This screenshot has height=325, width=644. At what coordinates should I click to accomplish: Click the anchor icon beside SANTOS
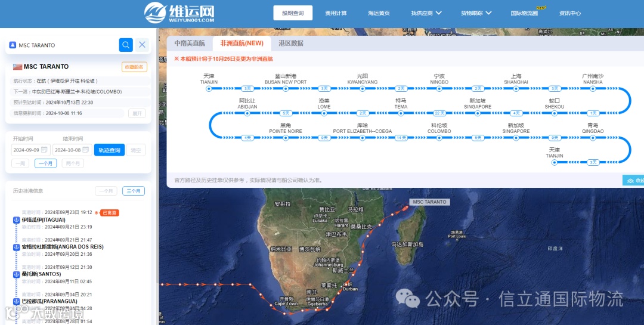[x=17, y=274]
